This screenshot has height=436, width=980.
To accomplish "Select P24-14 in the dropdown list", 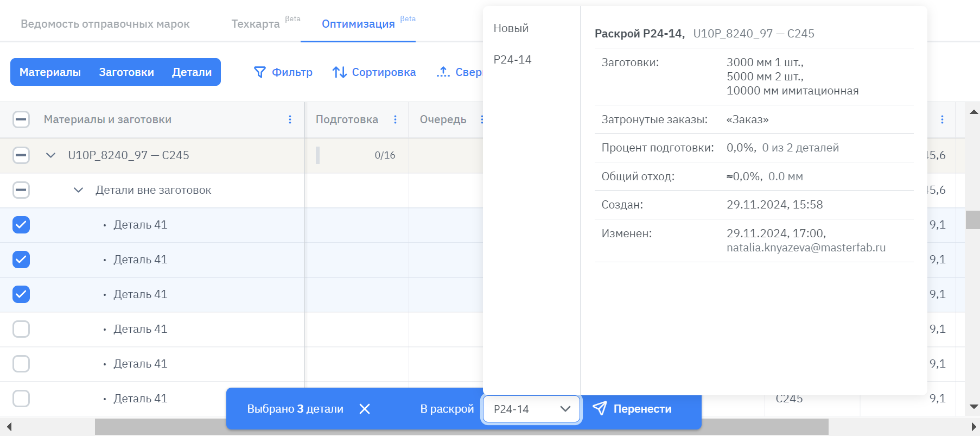I will 512,60.
